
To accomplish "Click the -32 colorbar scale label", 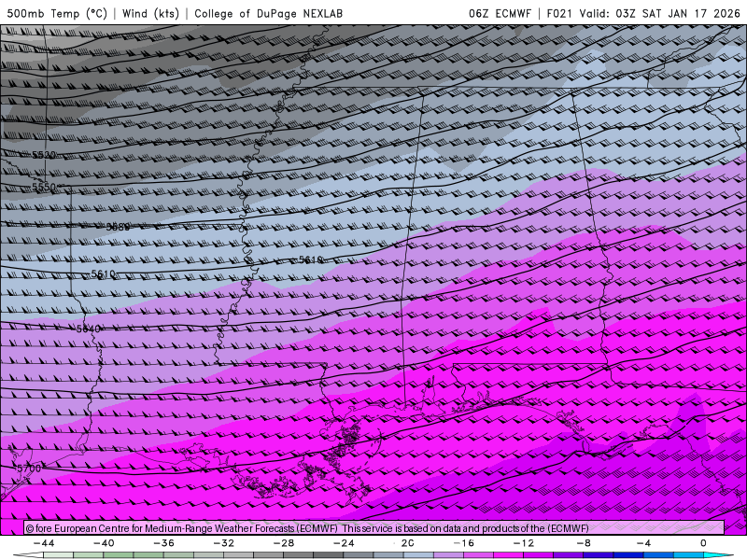I will coord(223,543).
